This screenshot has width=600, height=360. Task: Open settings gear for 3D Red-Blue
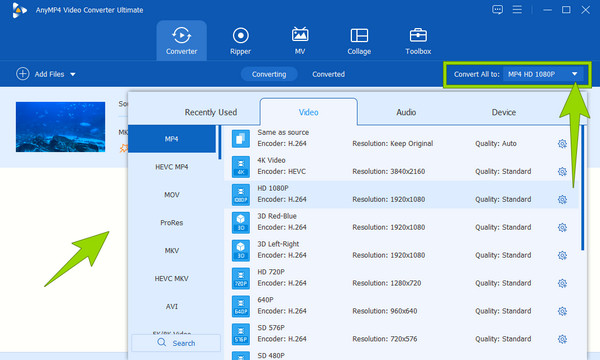tap(562, 227)
